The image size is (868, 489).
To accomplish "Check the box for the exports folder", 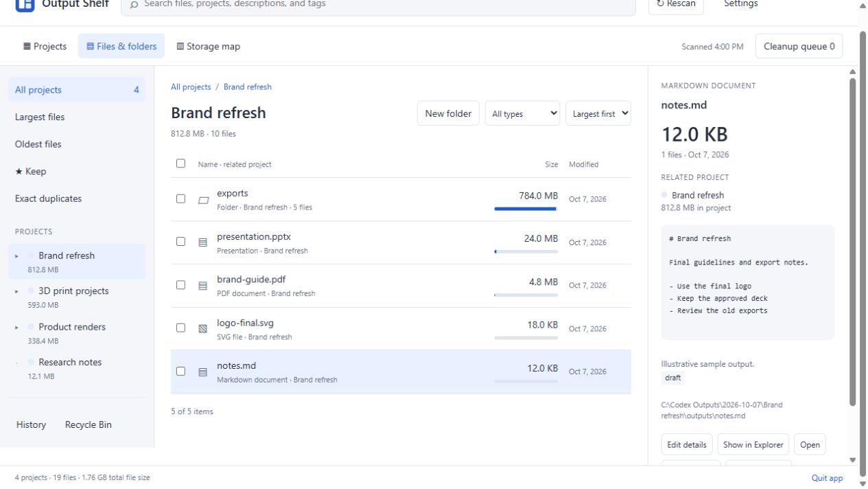I will click(180, 198).
